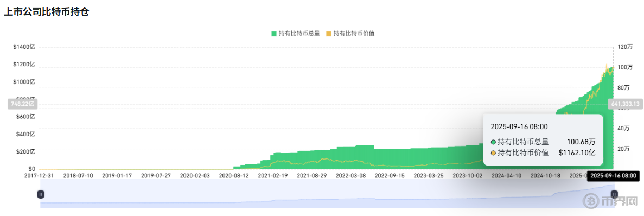Image resolution: width=644 pixels, height=216 pixels.
Task: Click the 2023-10-02 date label
Action: tap(467, 175)
